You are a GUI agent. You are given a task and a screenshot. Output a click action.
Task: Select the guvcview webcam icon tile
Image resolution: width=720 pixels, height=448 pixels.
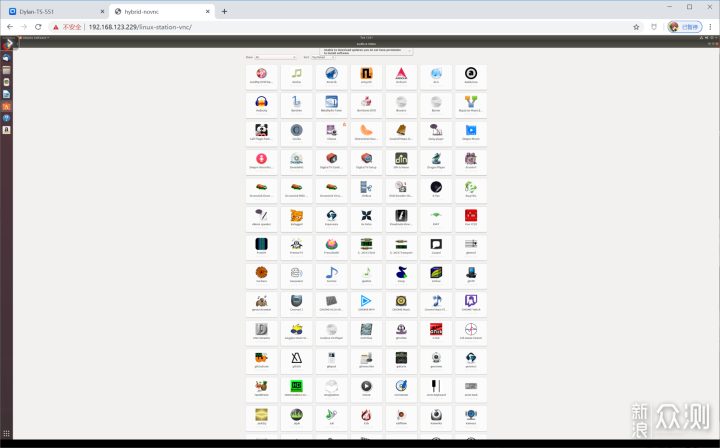click(x=436, y=361)
